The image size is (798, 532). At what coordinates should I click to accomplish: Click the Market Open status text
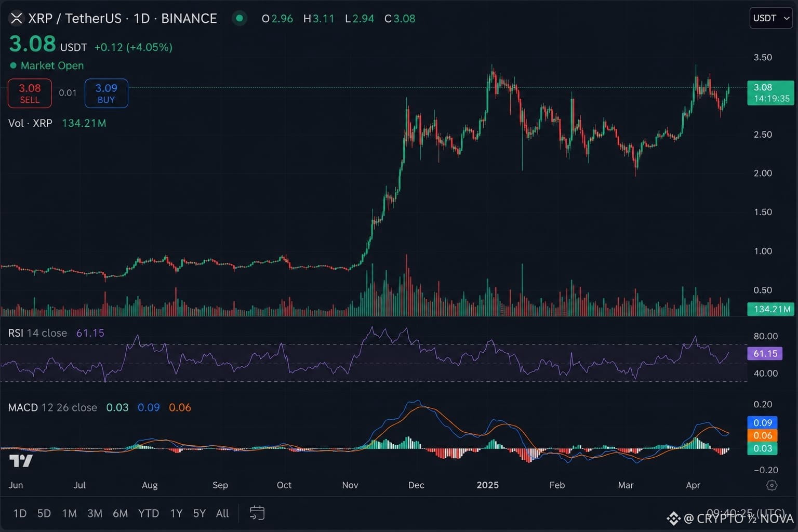[x=52, y=65]
